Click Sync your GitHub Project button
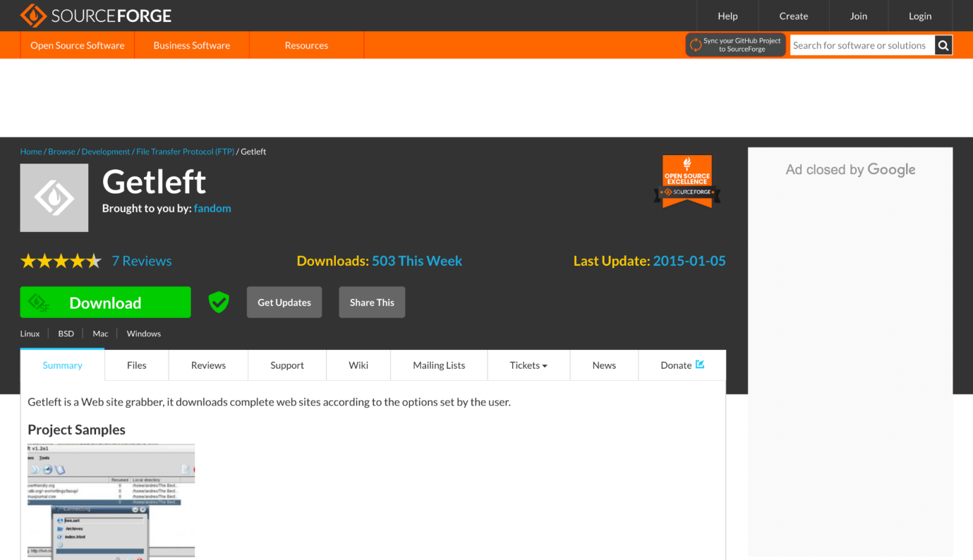973x560 pixels. [735, 45]
